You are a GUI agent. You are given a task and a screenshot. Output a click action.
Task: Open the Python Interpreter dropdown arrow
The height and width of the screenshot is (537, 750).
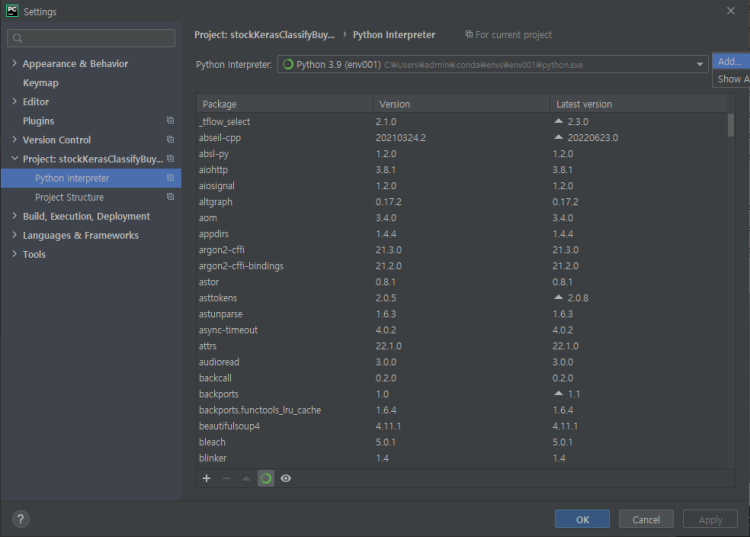(x=699, y=65)
